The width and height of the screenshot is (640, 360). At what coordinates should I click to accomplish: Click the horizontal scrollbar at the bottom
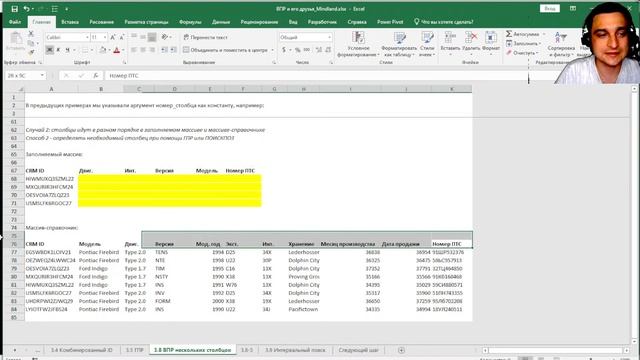(556, 350)
